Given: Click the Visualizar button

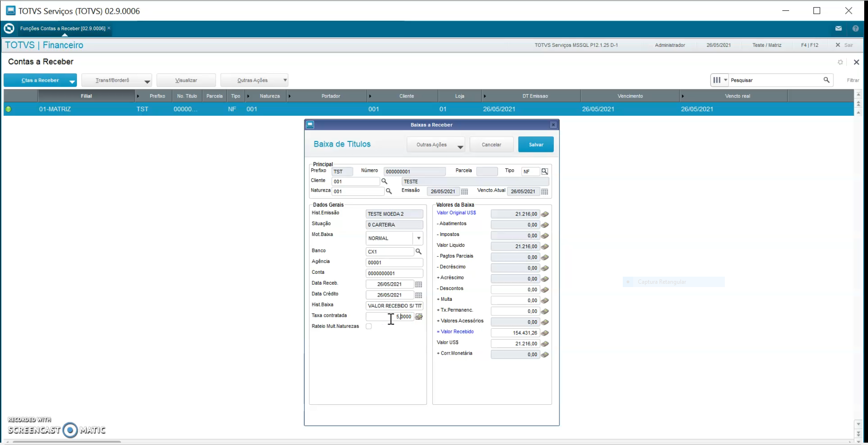Looking at the screenshot, I should tap(186, 80).
